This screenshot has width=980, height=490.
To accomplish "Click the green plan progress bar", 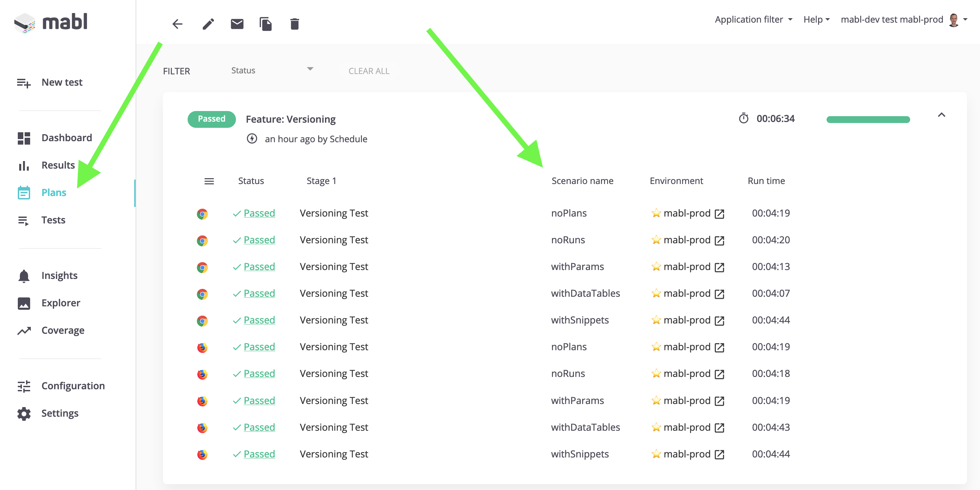I will tap(868, 120).
